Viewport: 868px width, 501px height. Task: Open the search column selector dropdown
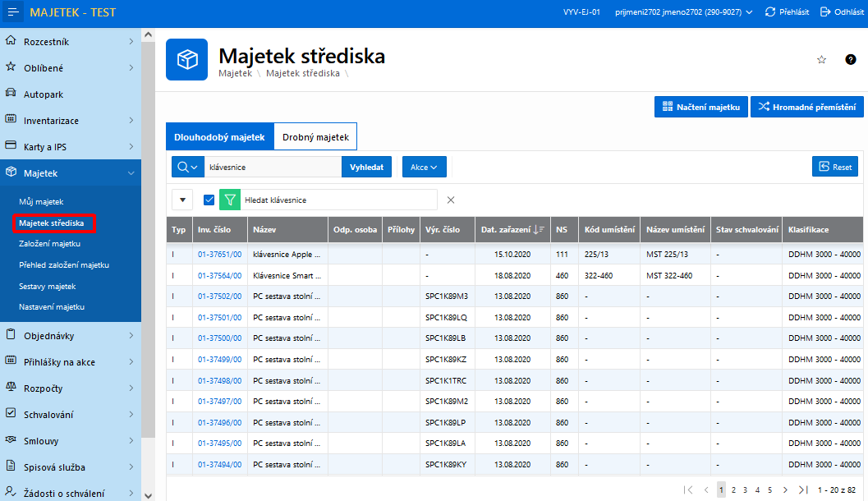click(187, 167)
